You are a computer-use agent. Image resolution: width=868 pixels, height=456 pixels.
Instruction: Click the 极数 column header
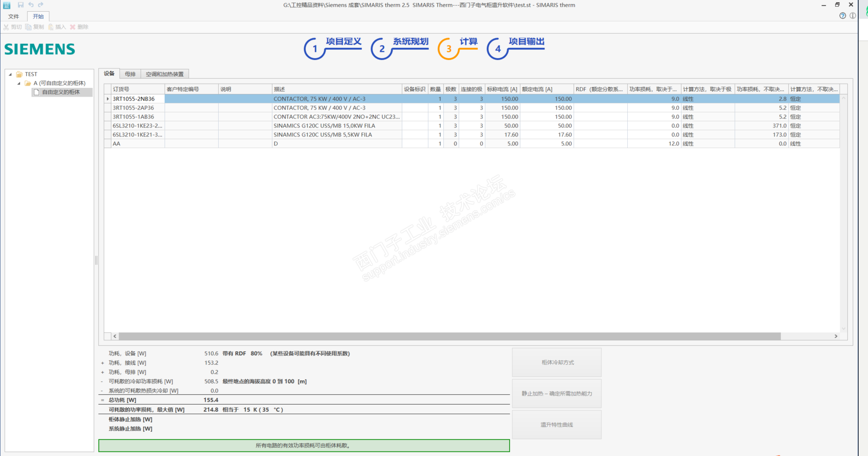pos(451,89)
